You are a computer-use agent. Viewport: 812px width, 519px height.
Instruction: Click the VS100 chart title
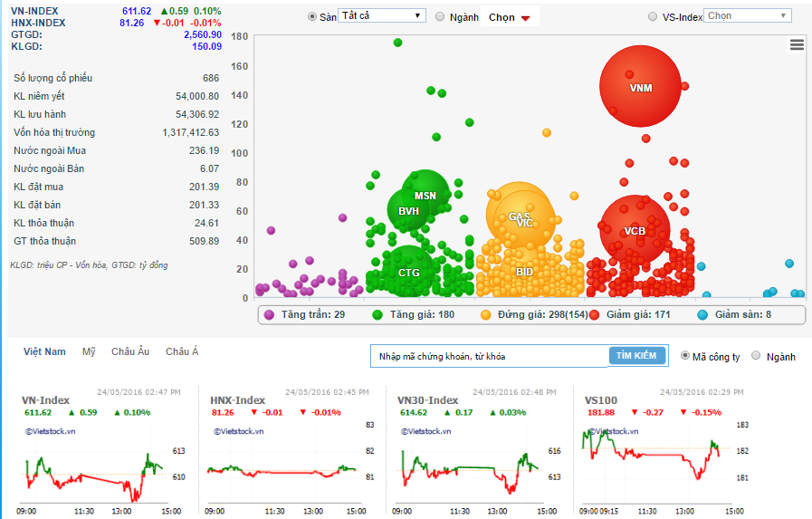tap(600, 399)
